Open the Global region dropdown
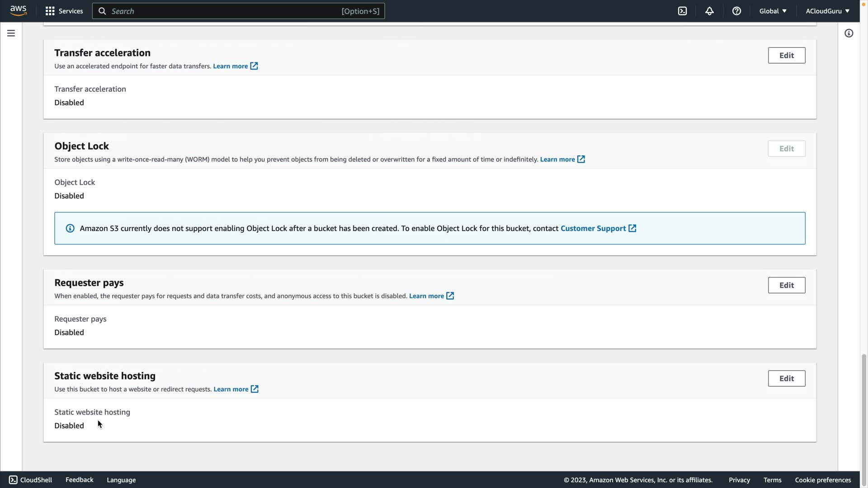 pyautogui.click(x=773, y=11)
